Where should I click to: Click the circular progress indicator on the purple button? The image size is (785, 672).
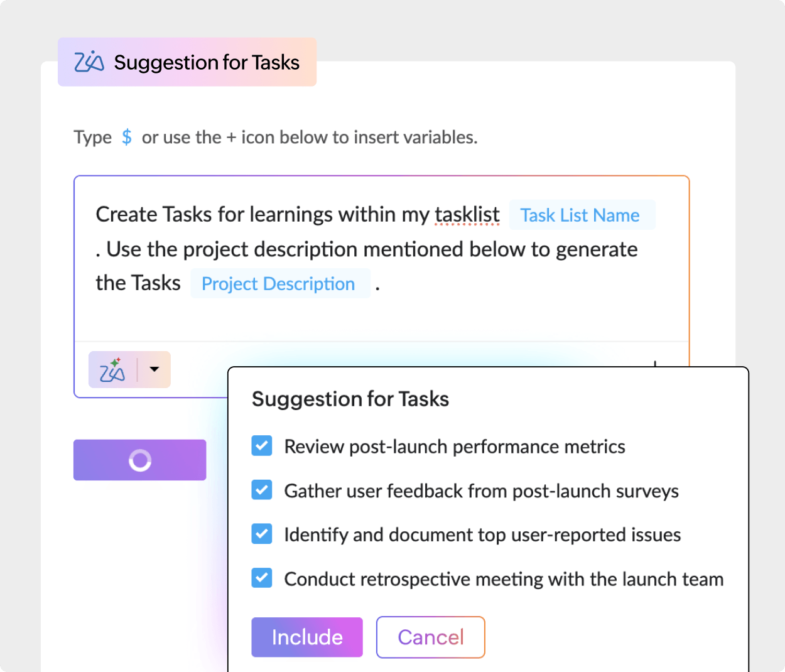(139, 460)
